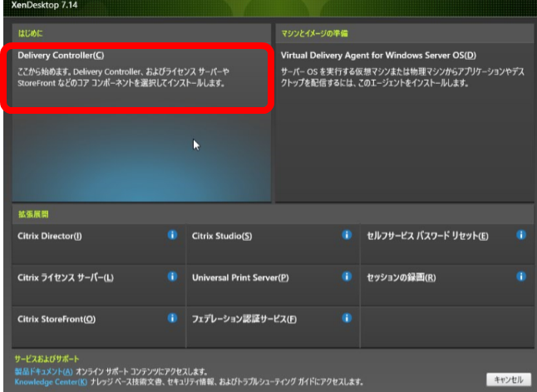This screenshot has height=392, width=537.
Task: Show info for Citrix Director
Action: 172,235
